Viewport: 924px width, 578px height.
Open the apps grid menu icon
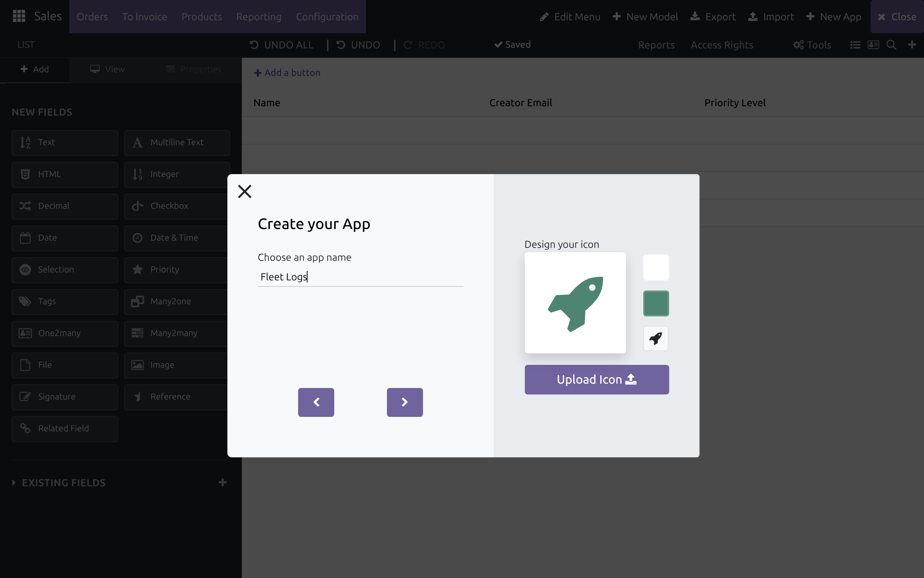(x=19, y=17)
